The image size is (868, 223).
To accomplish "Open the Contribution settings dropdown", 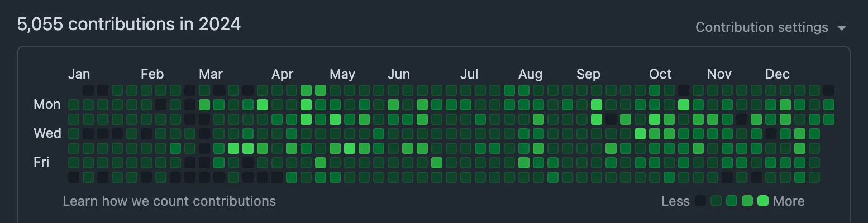I will click(771, 27).
